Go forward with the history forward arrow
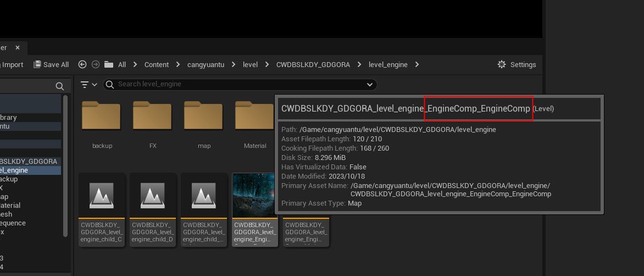644x276 pixels. [x=96, y=64]
